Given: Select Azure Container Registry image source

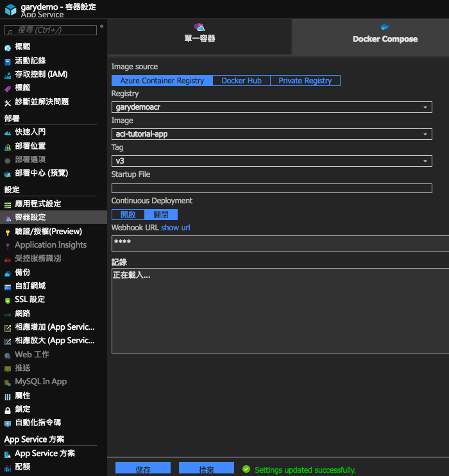Looking at the screenshot, I should pos(162,80).
